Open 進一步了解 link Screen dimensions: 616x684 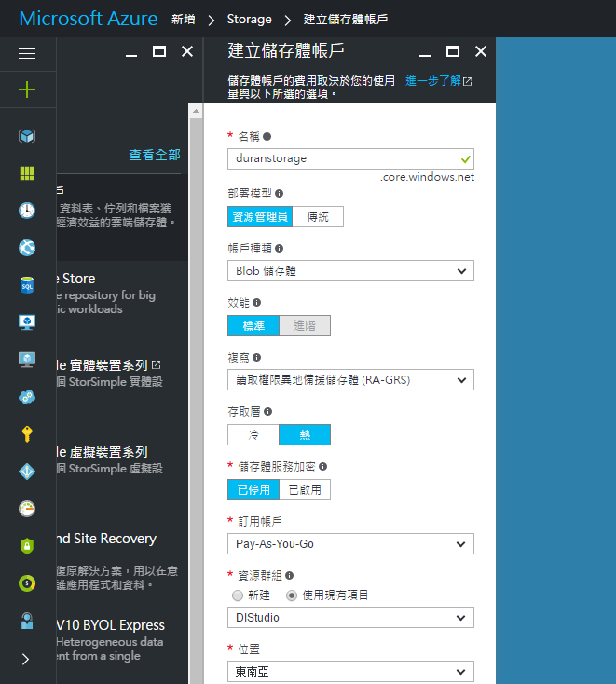click(x=438, y=81)
